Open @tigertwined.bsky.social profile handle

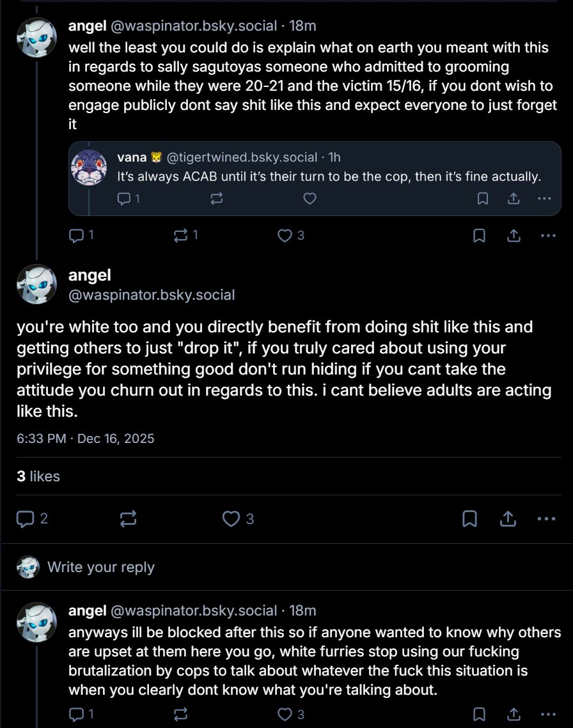click(x=242, y=157)
